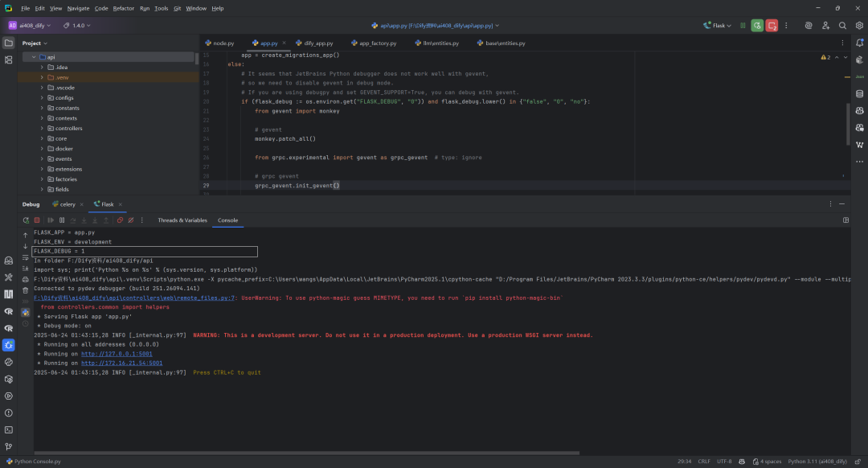The image size is (868, 468).
Task: Close the Flask debug session tab
Action: (120, 204)
